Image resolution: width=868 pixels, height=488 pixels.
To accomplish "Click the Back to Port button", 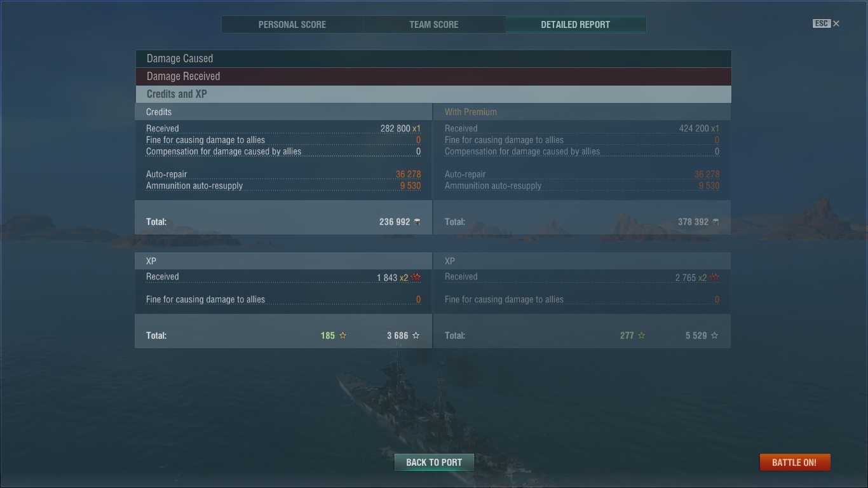I will point(434,462).
